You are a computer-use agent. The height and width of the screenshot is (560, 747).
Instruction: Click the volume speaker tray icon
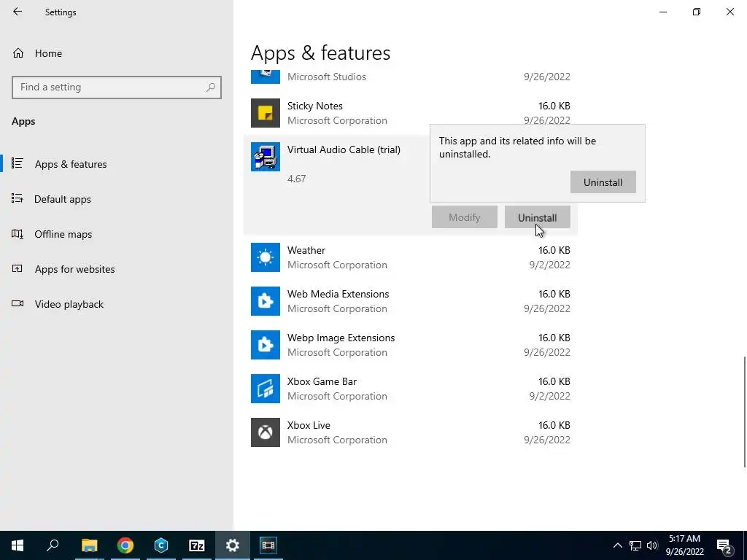coord(652,545)
